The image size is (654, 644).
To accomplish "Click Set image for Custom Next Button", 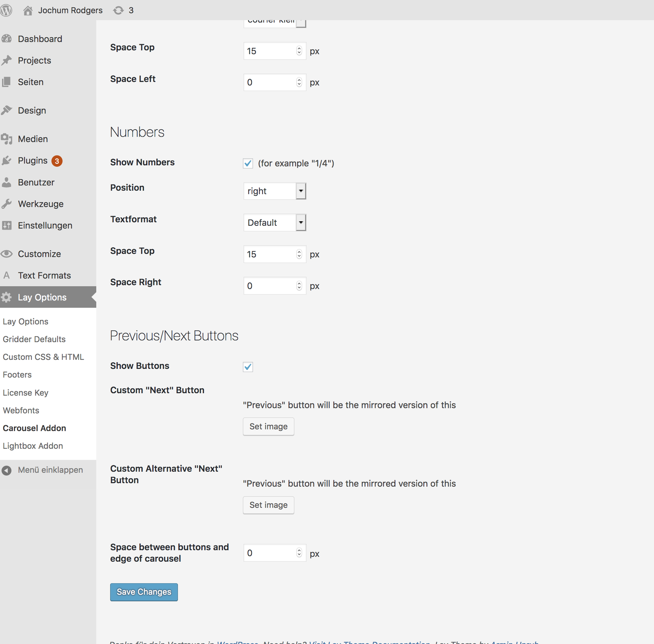I will click(x=268, y=427).
